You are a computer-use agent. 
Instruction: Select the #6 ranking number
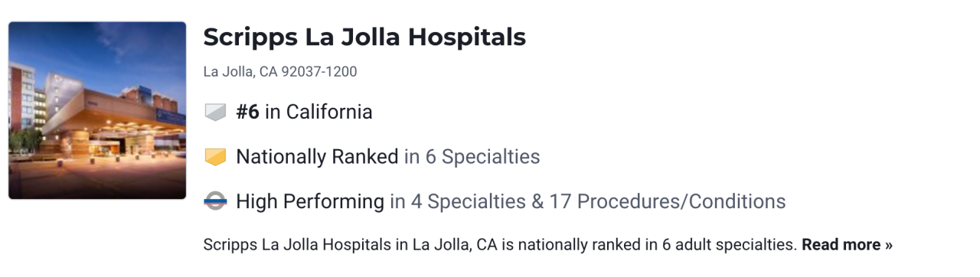coord(247,112)
